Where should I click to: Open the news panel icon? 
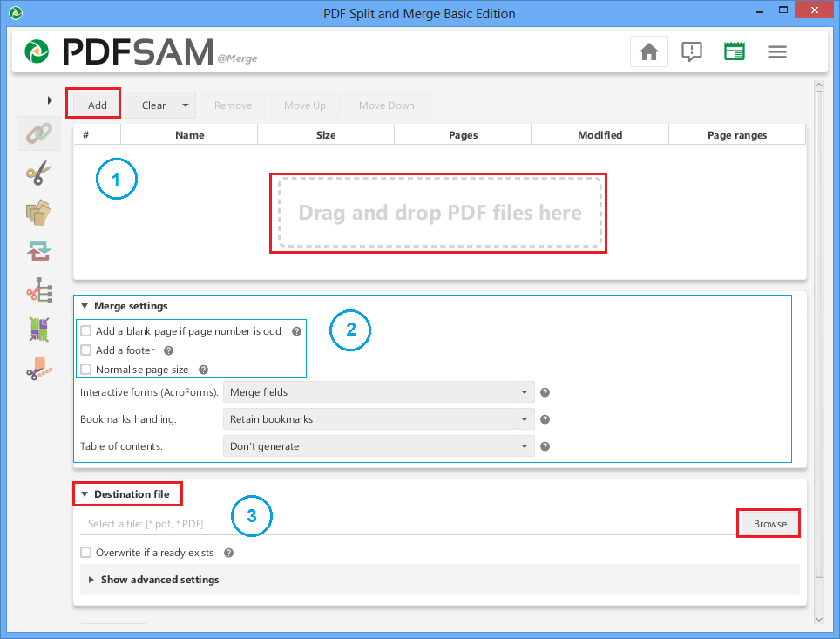734,51
